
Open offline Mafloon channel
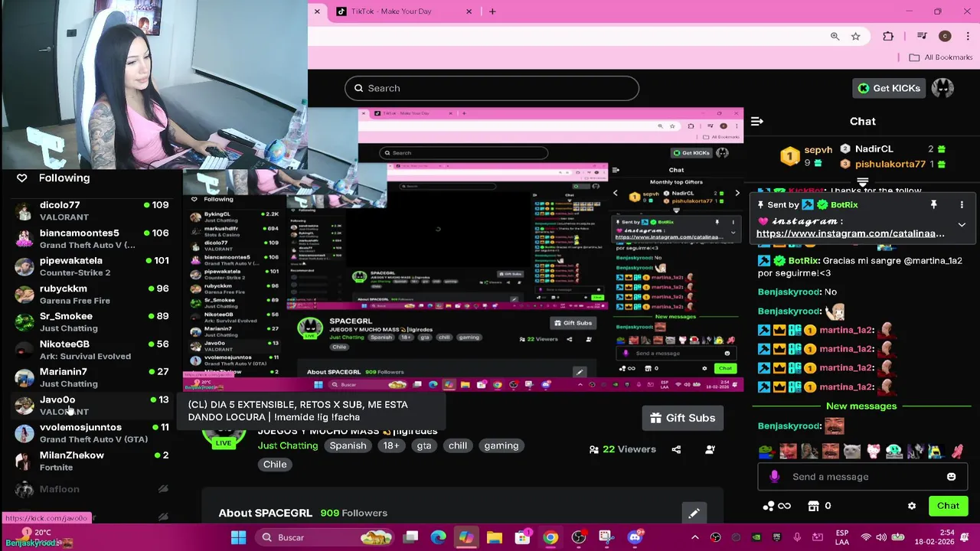tap(92, 489)
